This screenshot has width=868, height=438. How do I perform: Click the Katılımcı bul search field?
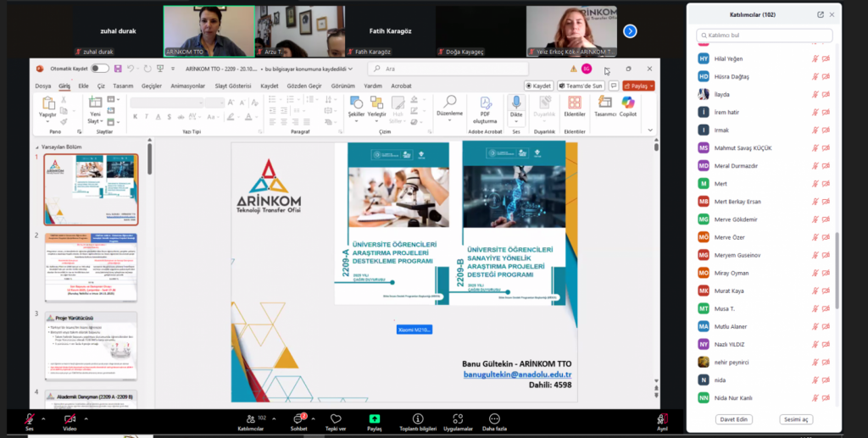[x=765, y=36]
